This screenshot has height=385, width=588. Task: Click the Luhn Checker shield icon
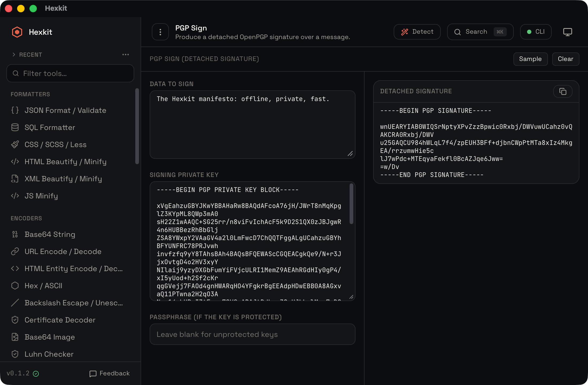pos(15,354)
